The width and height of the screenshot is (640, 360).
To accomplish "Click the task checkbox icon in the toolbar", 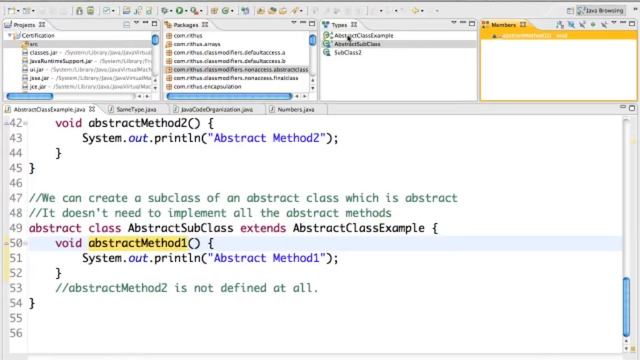I will pos(107,11).
